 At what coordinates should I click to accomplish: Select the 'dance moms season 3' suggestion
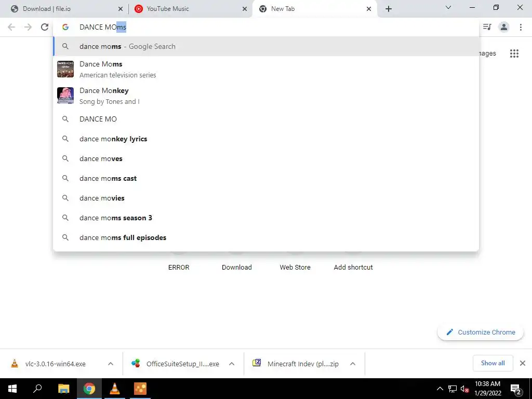pyautogui.click(x=266, y=218)
